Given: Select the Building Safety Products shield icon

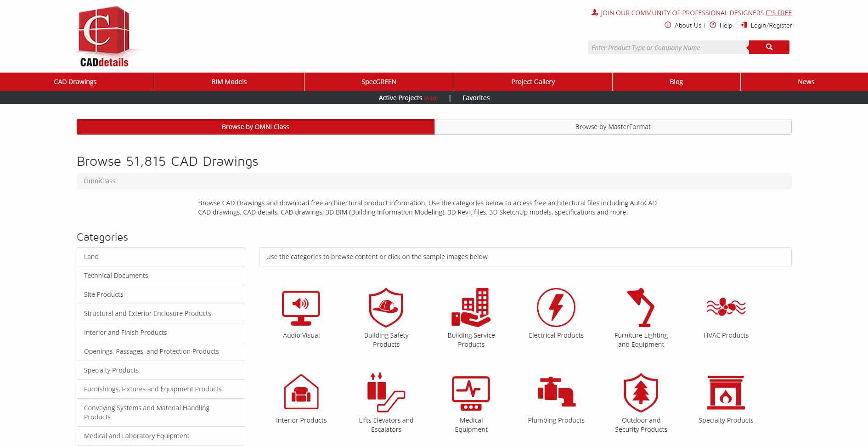Looking at the screenshot, I should pos(386,307).
